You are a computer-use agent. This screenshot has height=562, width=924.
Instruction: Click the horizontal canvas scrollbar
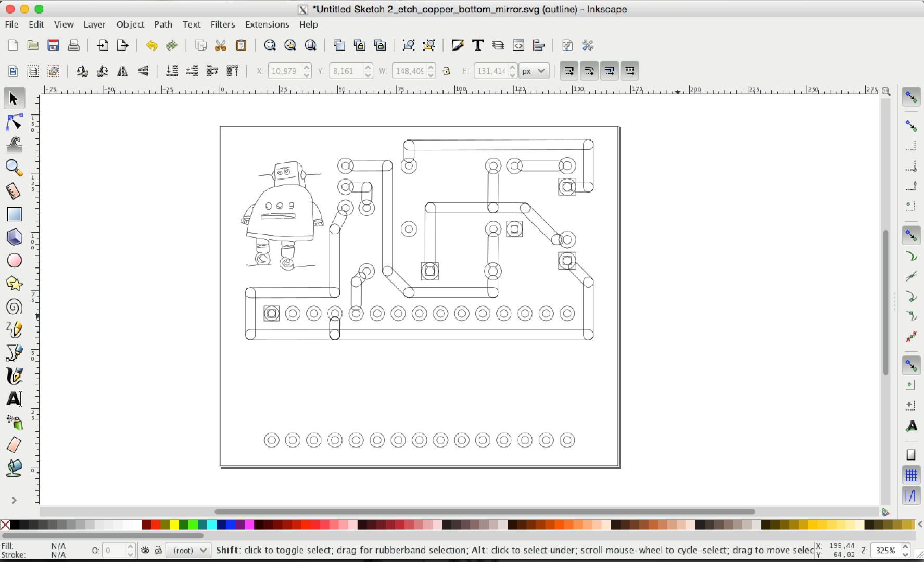[x=485, y=512]
